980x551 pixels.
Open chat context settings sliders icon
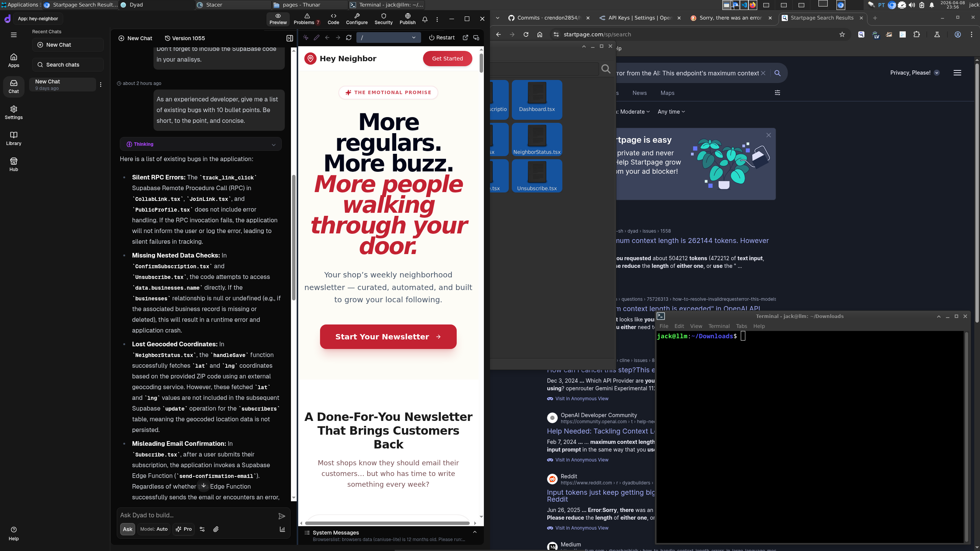pyautogui.click(x=202, y=529)
